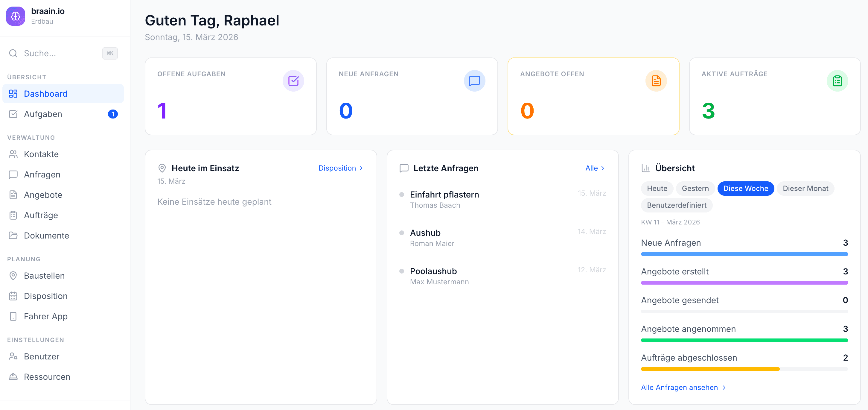Image resolution: width=868 pixels, height=410 pixels.
Task: Enable the Benutzerdefiniert time filter
Action: click(676, 205)
